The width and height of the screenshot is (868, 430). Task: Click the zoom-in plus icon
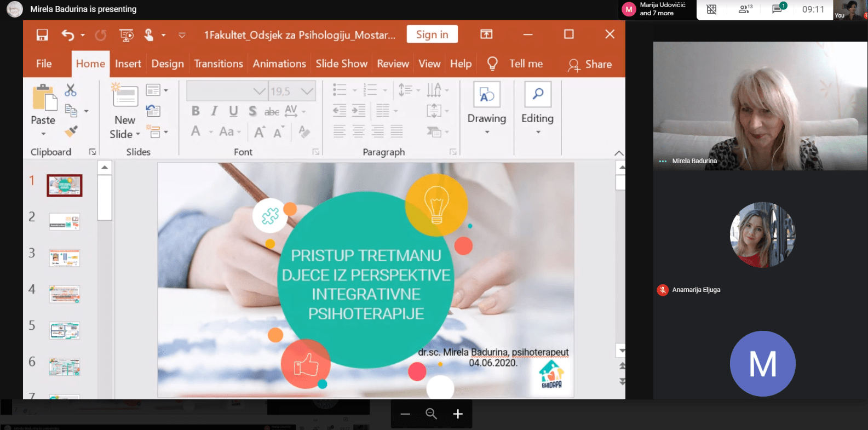[458, 414]
